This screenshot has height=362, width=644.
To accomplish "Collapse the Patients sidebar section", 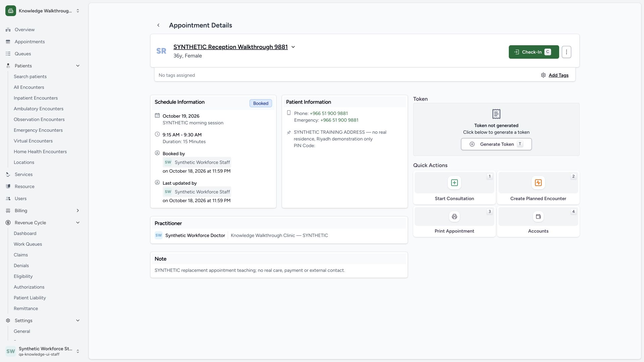I will click(78, 66).
